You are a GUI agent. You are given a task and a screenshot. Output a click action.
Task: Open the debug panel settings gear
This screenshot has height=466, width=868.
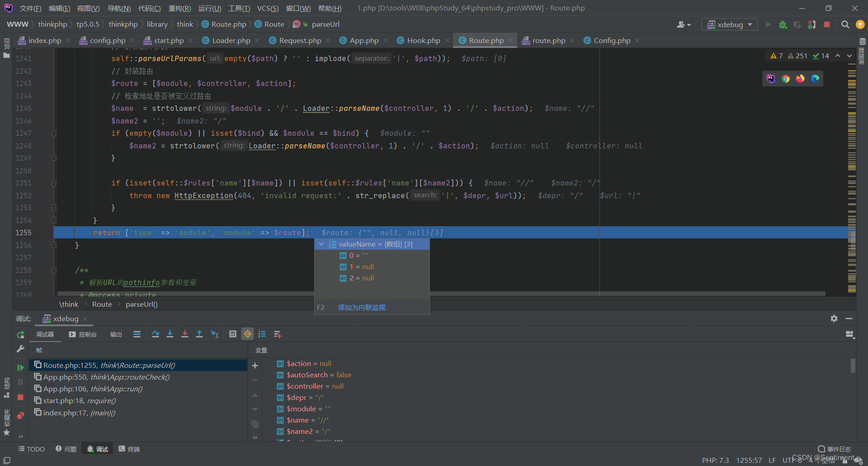tap(834, 319)
